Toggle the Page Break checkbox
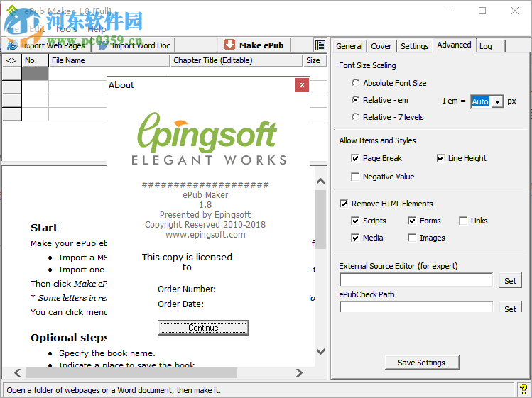The height and width of the screenshot is (398, 532). tap(355, 158)
